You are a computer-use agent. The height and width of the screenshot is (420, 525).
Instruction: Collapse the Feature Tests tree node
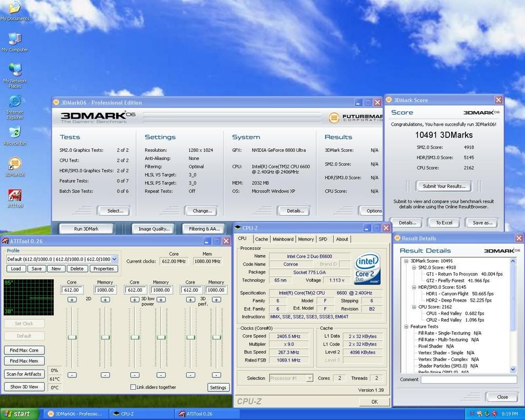tap(406, 327)
